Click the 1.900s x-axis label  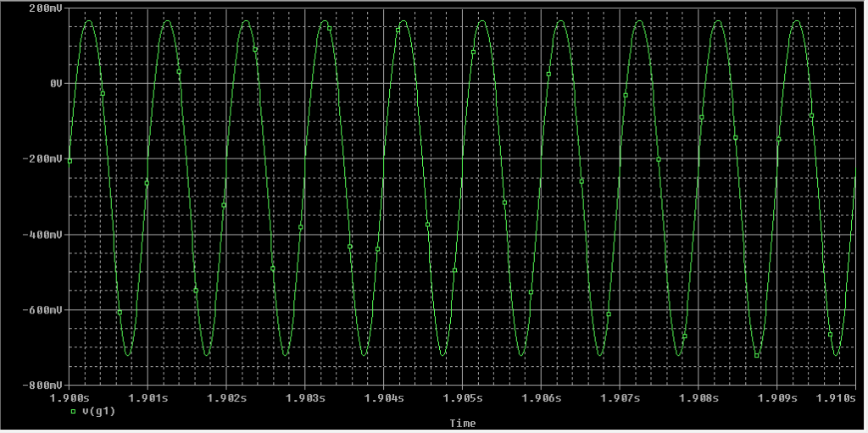[x=70, y=397]
